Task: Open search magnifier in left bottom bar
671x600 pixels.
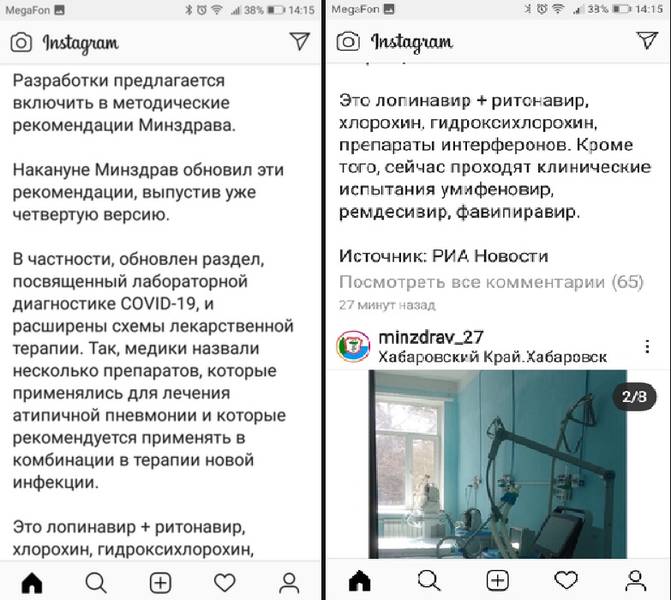Action: tap(96, 582)
